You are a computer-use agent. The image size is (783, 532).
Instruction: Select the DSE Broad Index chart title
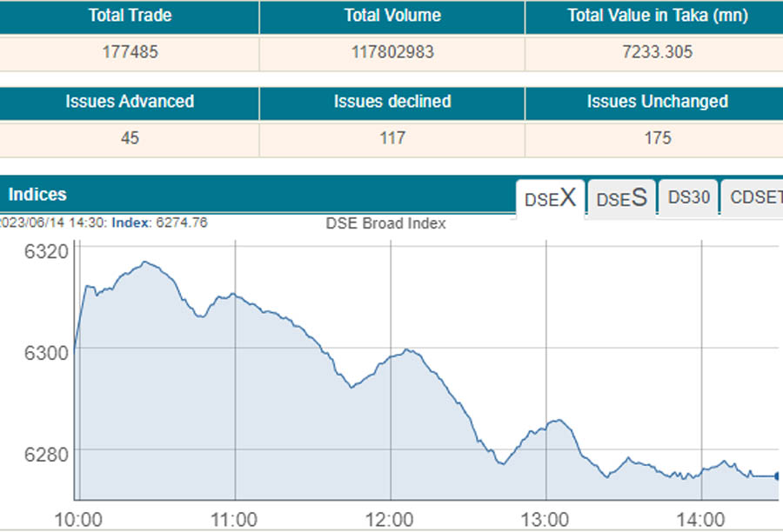tap(385, 223)
